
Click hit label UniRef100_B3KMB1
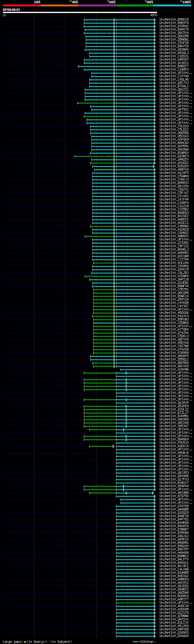tap(174, 416)
